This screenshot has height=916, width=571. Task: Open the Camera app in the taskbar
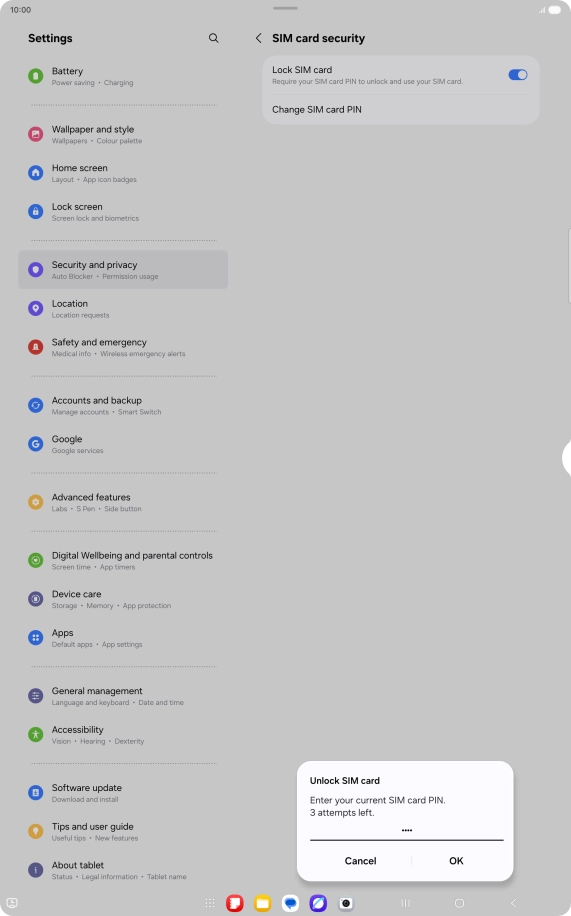(x=346, y=903)
